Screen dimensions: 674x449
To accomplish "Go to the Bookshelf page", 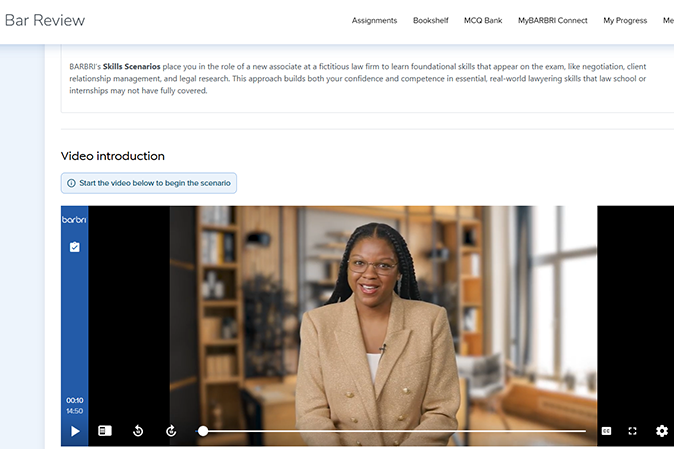I will tap(430, 20).
